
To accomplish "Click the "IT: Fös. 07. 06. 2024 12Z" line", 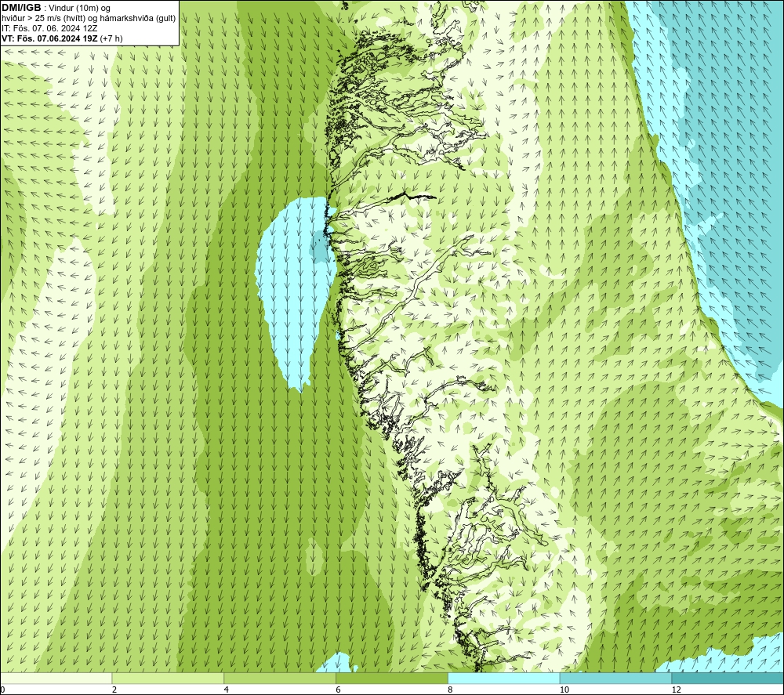I will click(x=49, y=28).
